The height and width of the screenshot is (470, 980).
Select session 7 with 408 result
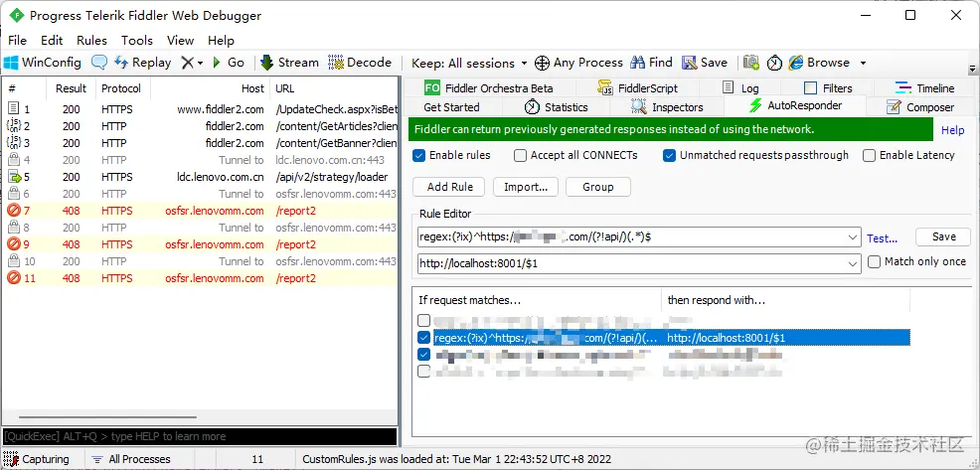coord(200,211)
